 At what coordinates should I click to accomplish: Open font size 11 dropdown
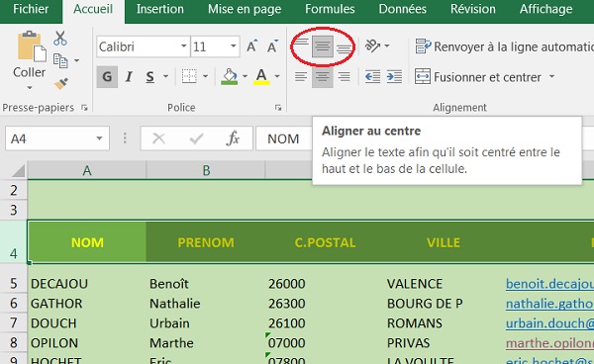(x=234, y=46)
